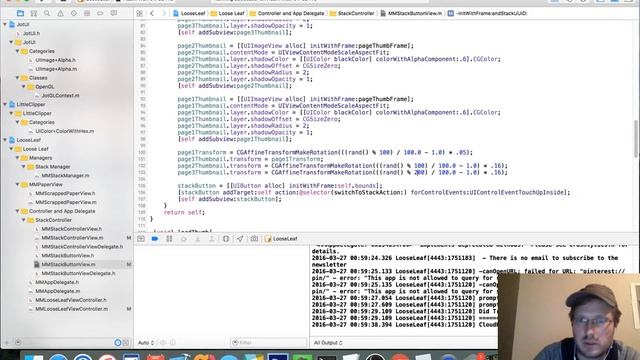Click the add button in navigator footer
The height and width of the screenshot is (360, 640).
coord(7,343)
